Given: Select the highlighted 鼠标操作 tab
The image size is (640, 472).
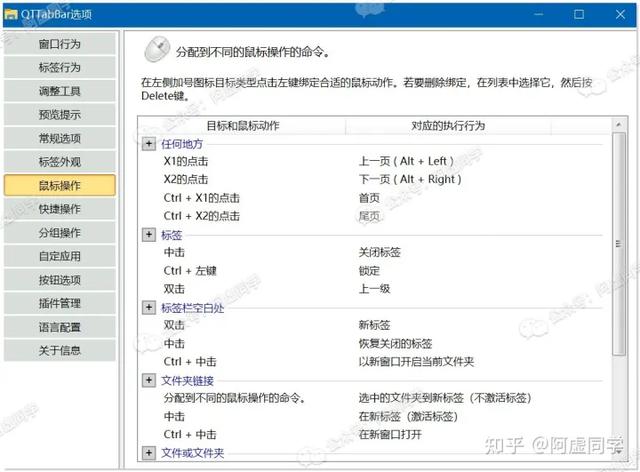Looking at the screenshot, I should tap(60, 186).
